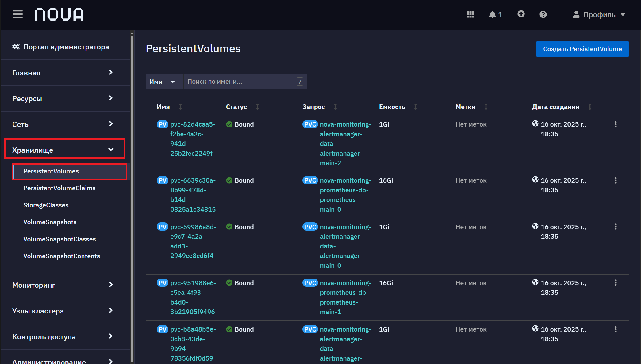The image size is (641, 364).
Task: Open the applications grid icon
Action: (x=470, y=14)
